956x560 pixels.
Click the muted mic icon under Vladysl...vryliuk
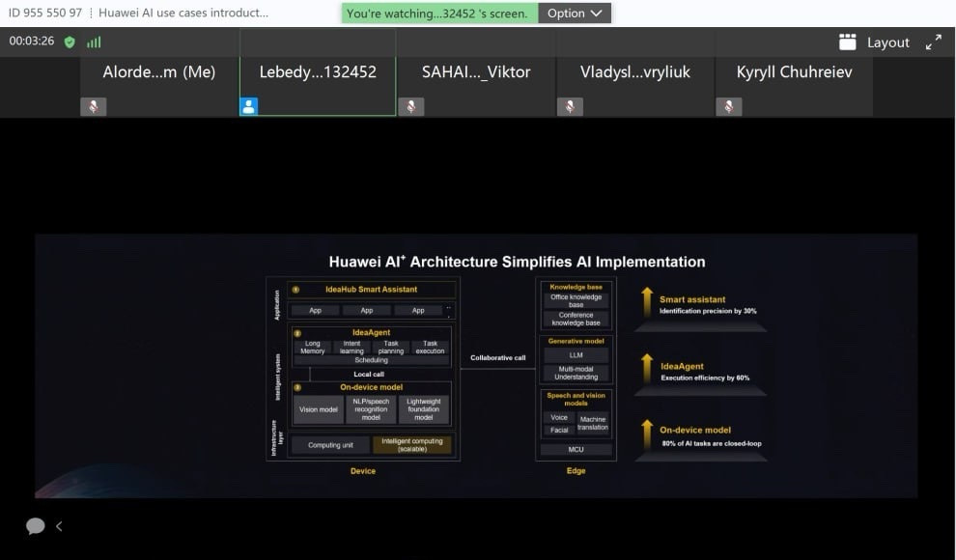coord(570,106)
